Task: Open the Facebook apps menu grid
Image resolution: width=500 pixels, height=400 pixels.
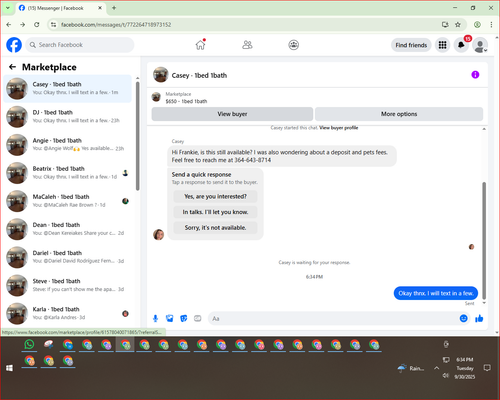Action: pyautogui.click(x=442, y=45)
